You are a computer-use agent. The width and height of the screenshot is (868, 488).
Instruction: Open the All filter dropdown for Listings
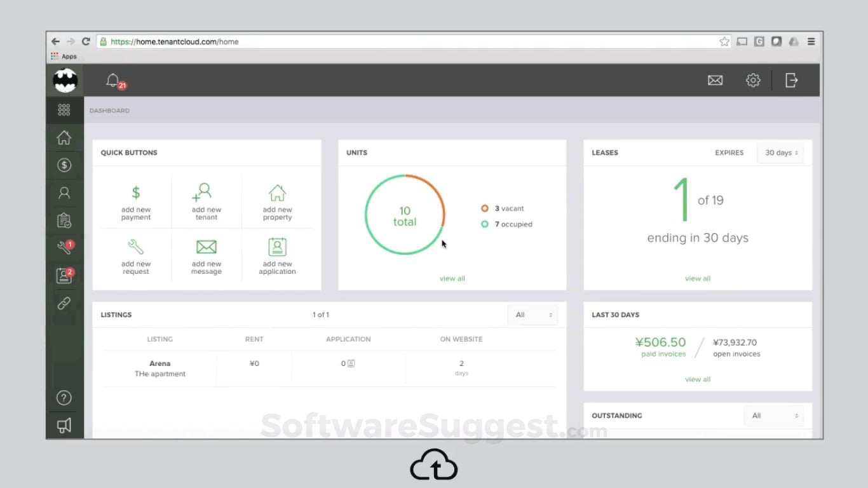(532, 315)
